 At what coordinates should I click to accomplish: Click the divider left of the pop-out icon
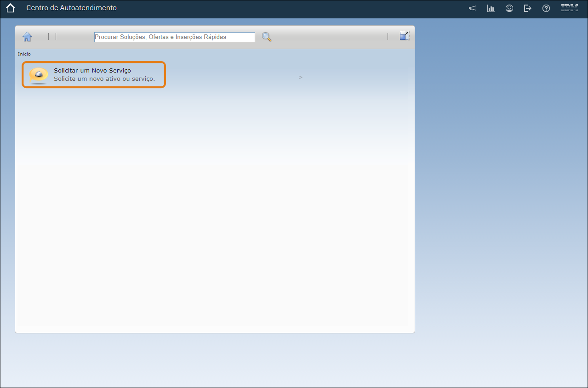click(x=388, y=36)
